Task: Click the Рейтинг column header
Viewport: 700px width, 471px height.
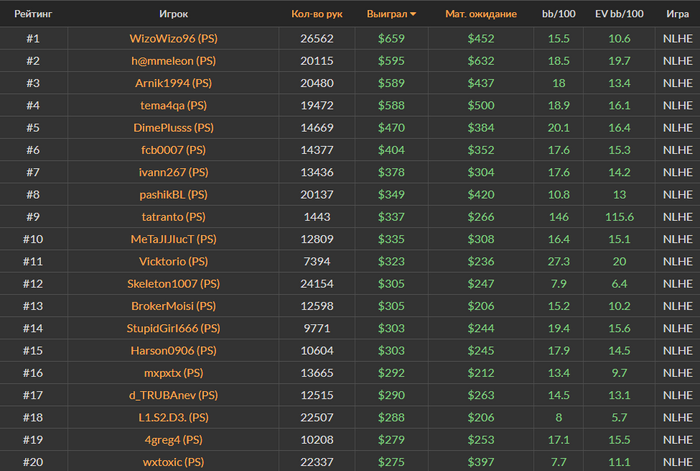Action: click(x=33, y=14)
